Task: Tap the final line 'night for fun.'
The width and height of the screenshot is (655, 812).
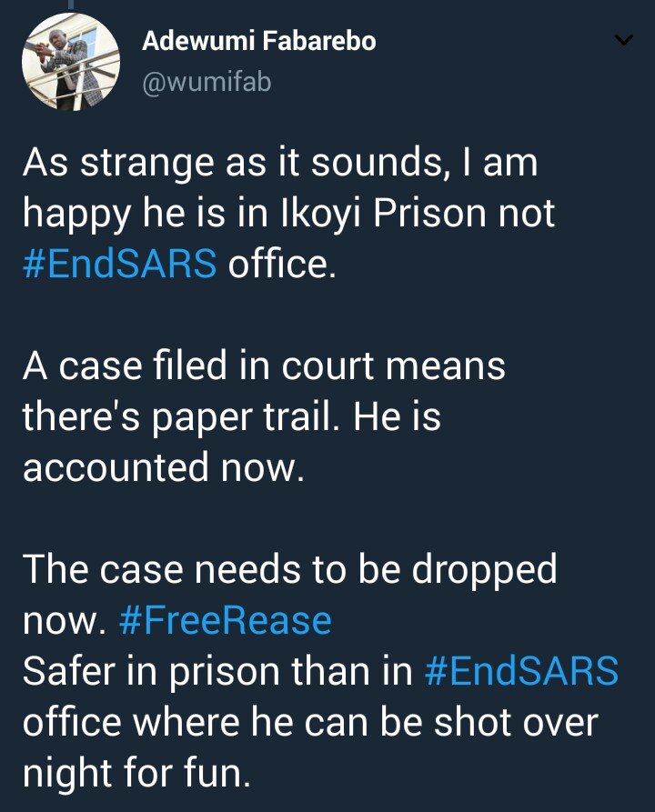Action: (133, 775)
